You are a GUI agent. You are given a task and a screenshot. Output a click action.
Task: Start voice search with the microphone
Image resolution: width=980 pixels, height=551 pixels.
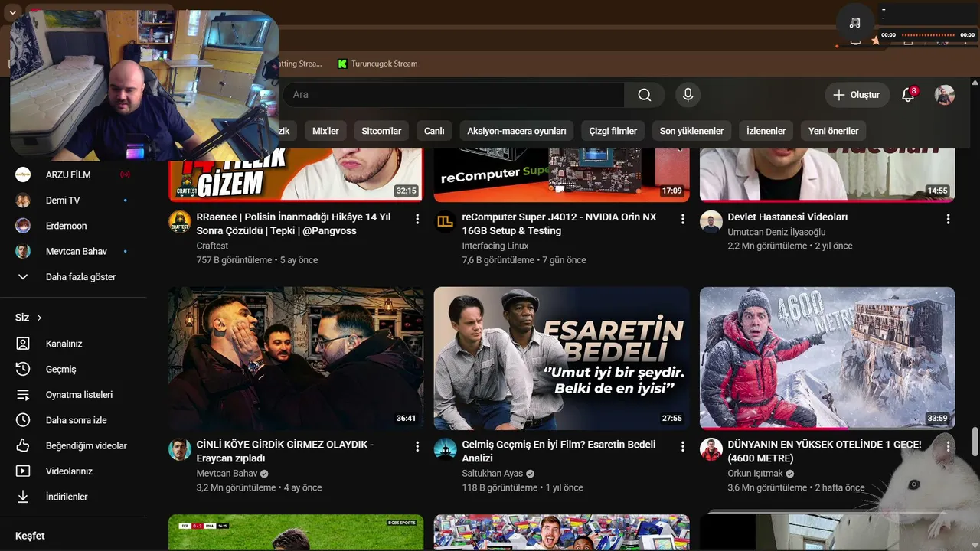(688, 95)
